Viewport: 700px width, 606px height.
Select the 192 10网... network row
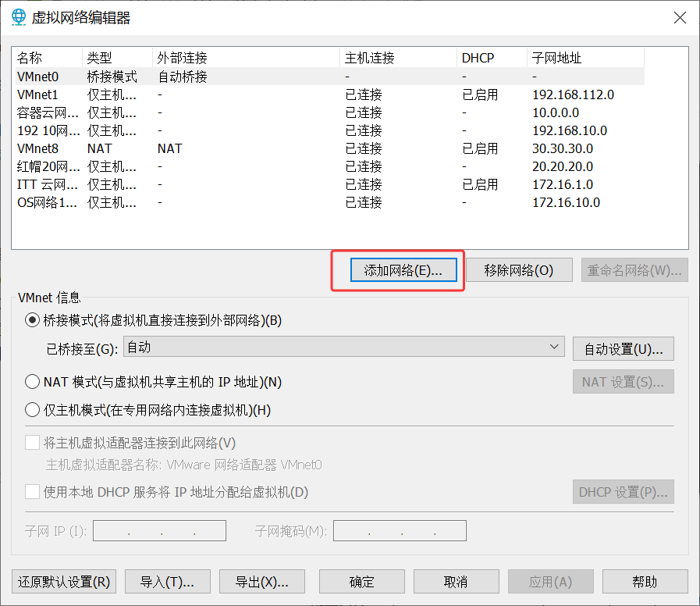(x=329, y=130)
